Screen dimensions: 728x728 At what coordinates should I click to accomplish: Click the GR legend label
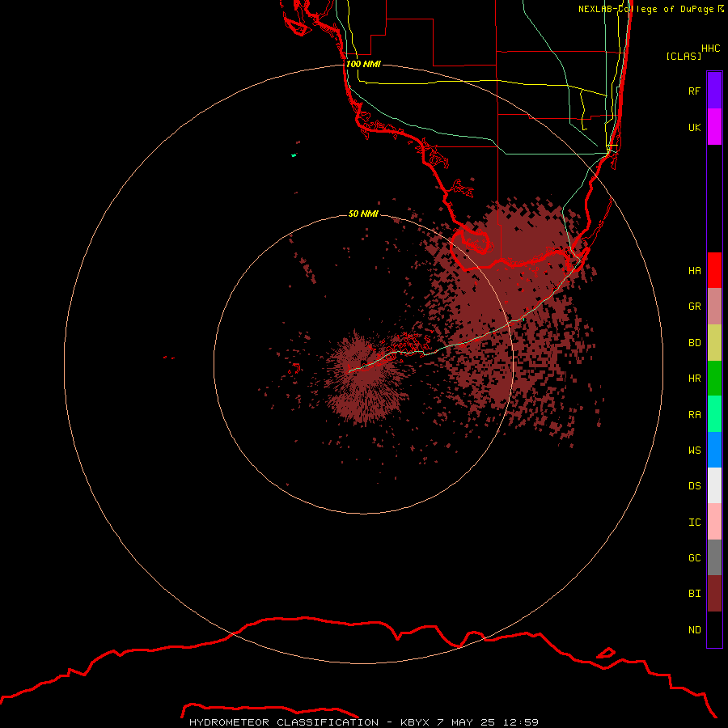coord(694,307)
